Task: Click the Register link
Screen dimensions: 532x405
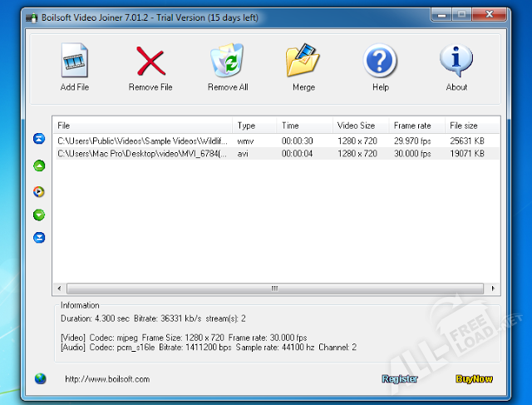Action: tap(400, 379)
